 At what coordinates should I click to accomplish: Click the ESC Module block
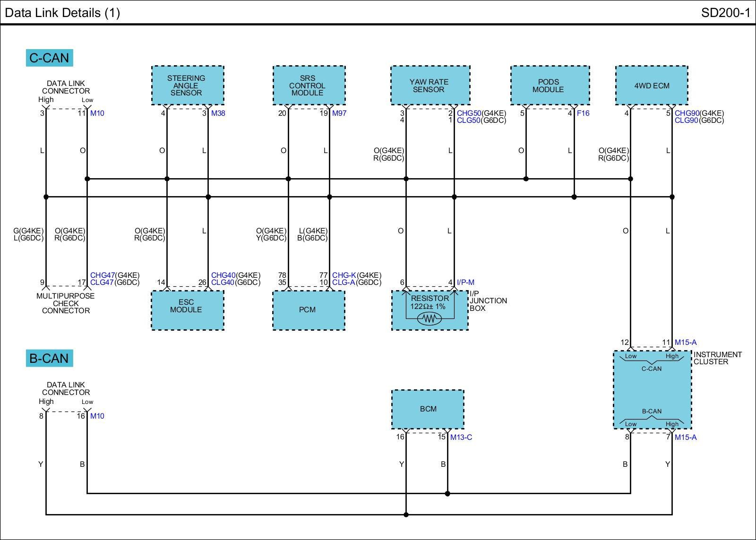(187, 310)
